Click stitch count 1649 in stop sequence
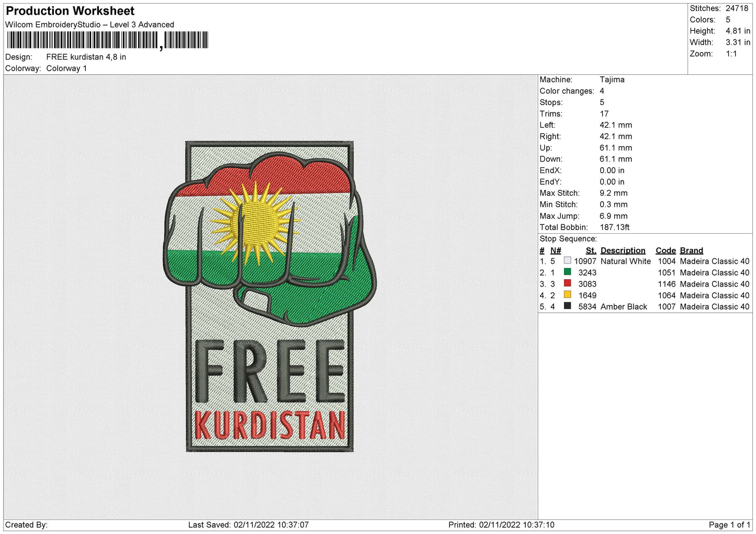Viewport: 756px width, 534px height. tap(587, 296)
